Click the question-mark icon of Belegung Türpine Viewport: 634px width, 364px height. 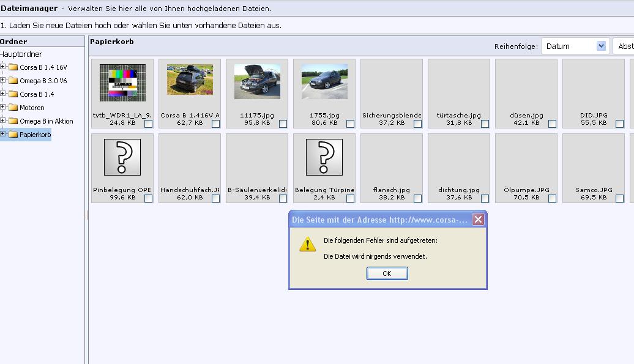324,157
